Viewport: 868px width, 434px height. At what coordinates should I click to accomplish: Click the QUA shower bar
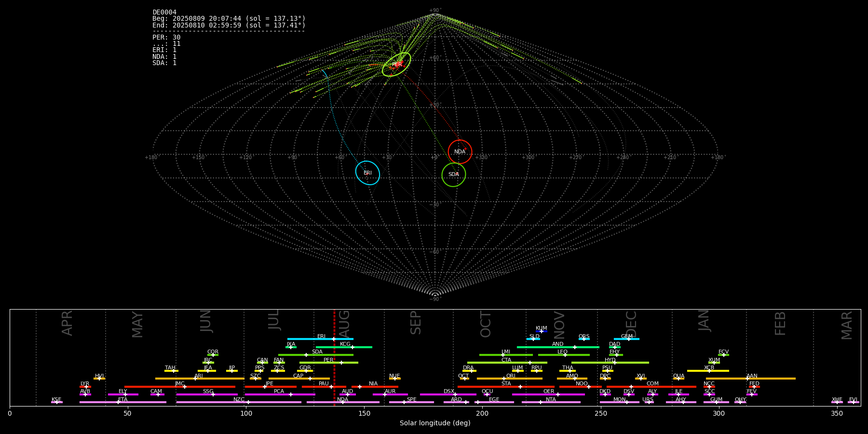(x=678, y=379)
